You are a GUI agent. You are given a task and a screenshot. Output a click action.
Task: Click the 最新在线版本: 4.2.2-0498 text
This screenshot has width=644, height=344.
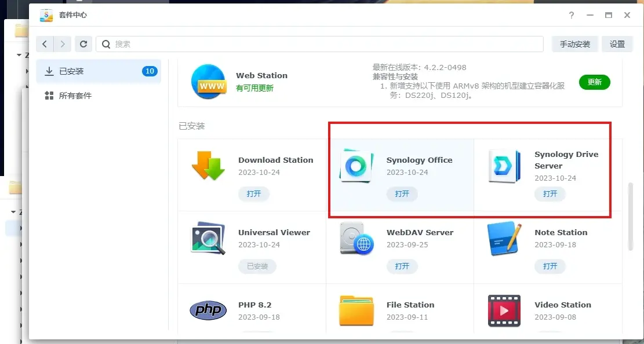419,67
